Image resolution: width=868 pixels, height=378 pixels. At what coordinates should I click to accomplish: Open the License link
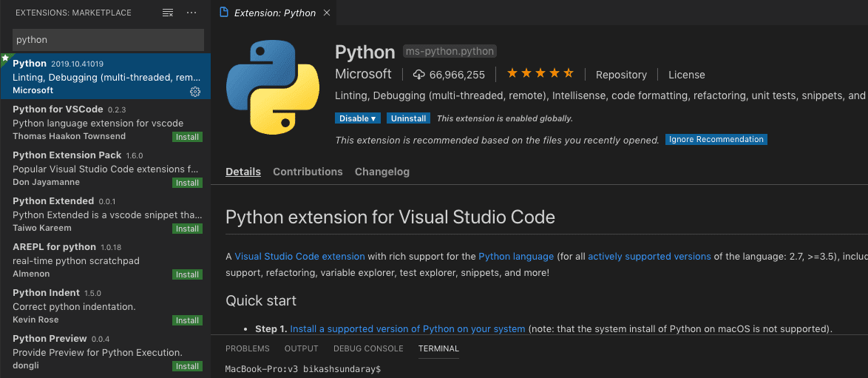(x=686, y=75)
